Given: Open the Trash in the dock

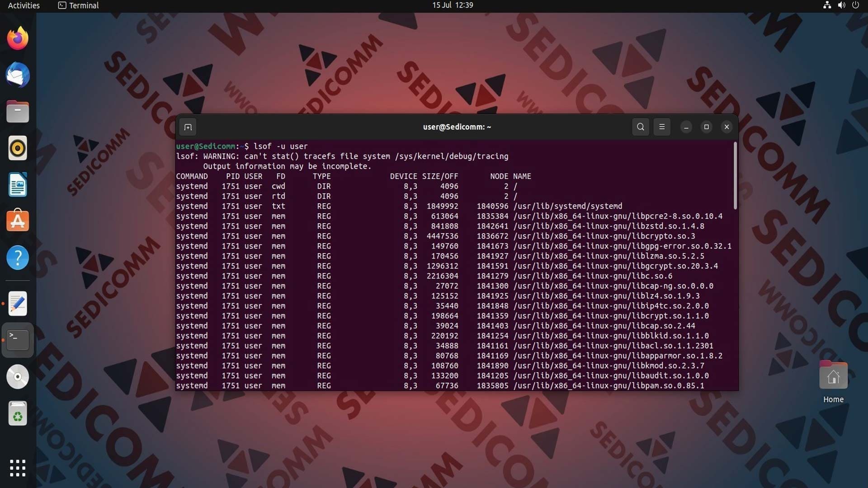Looking at the screenshot, I should pos(18,413).
